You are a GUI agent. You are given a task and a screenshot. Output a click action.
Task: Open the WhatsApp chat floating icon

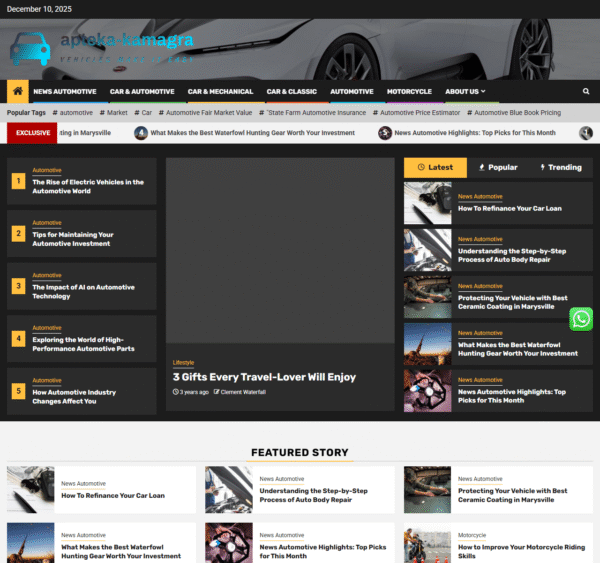coord(580,319)
